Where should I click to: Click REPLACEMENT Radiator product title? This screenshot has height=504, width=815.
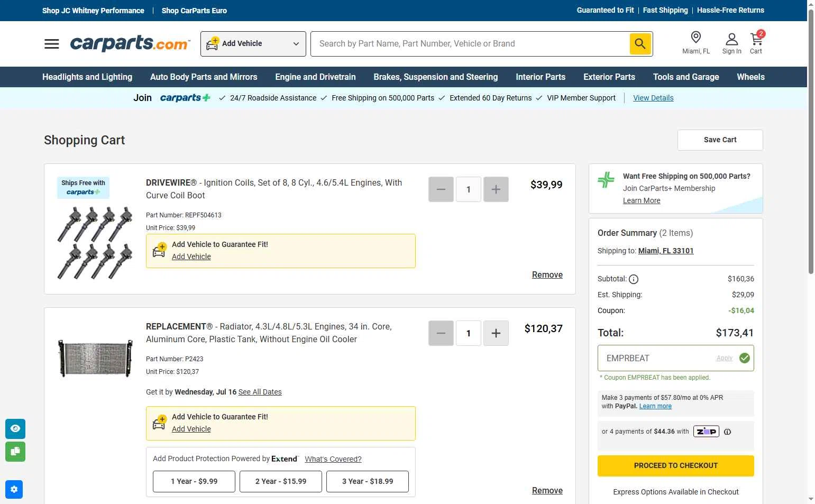[x=269, y=333]
